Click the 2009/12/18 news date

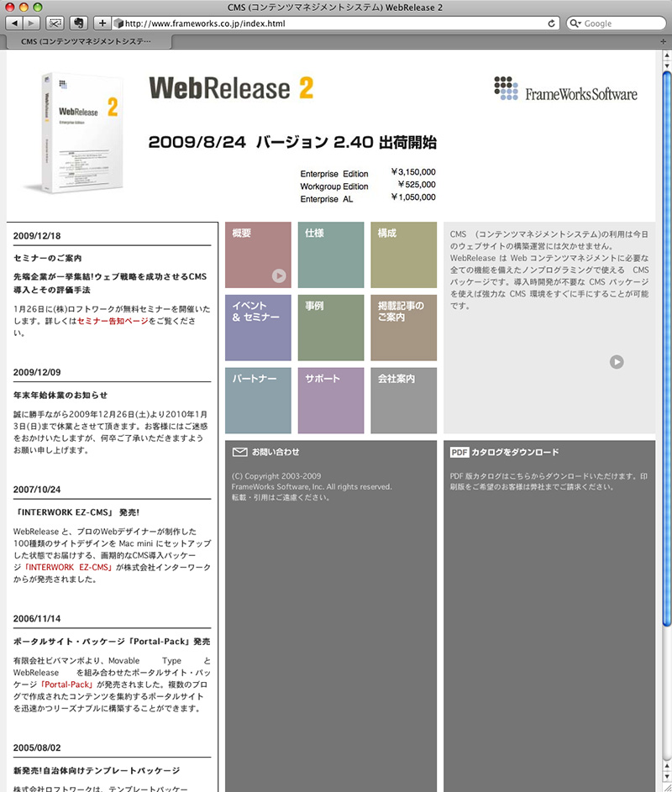coord(37,236)
